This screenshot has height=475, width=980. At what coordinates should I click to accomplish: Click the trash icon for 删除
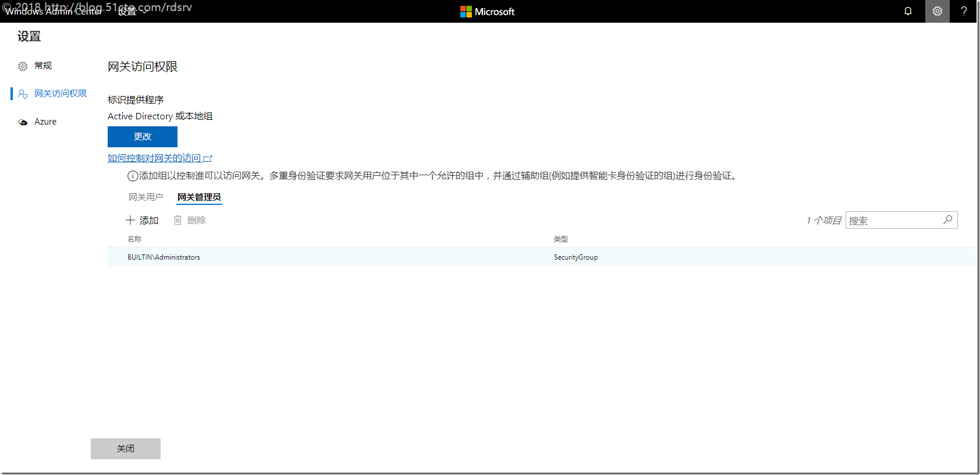point(178,220)
